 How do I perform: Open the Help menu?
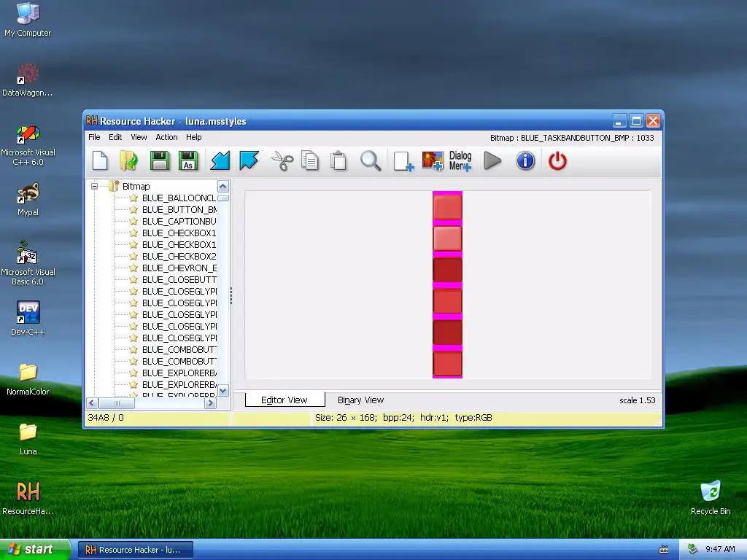coord(194,137)
